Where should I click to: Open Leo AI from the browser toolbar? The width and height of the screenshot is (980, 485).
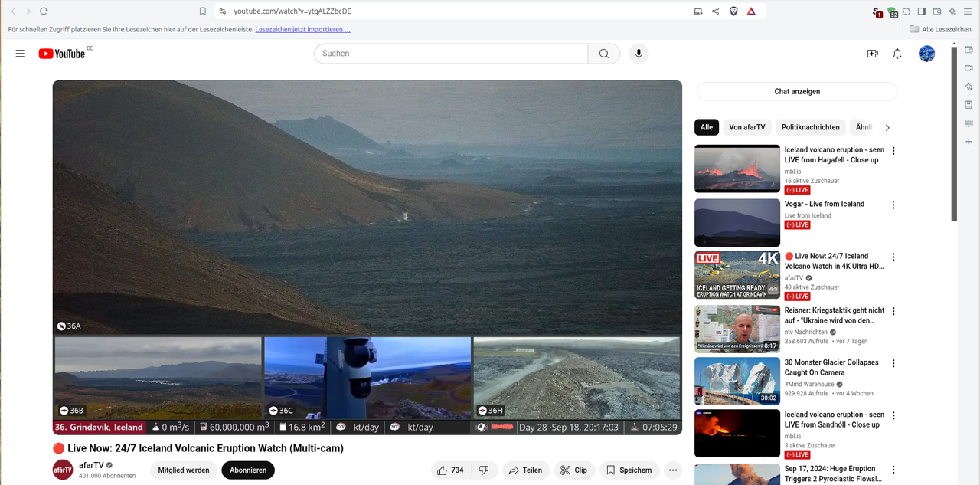pyautogui.click(x=952, y=11)
